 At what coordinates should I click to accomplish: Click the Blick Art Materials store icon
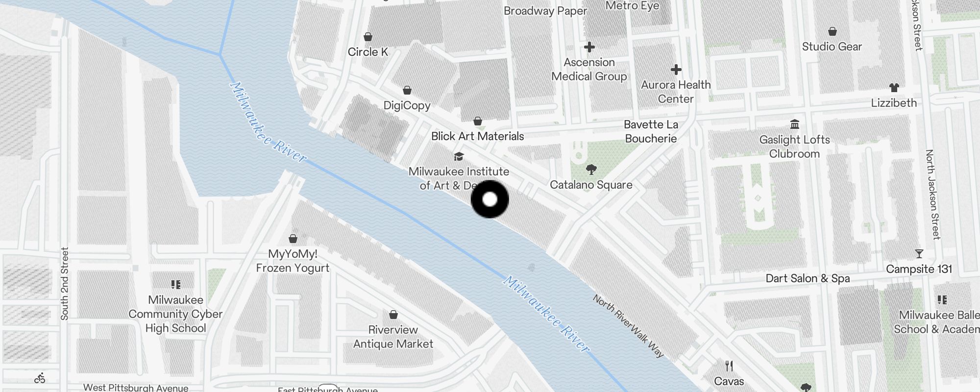478,121
